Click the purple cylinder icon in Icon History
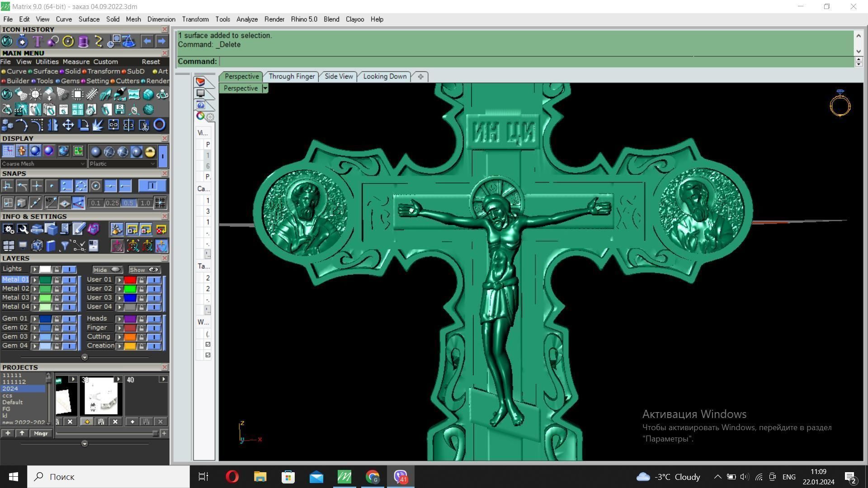 tap(83, 42)
